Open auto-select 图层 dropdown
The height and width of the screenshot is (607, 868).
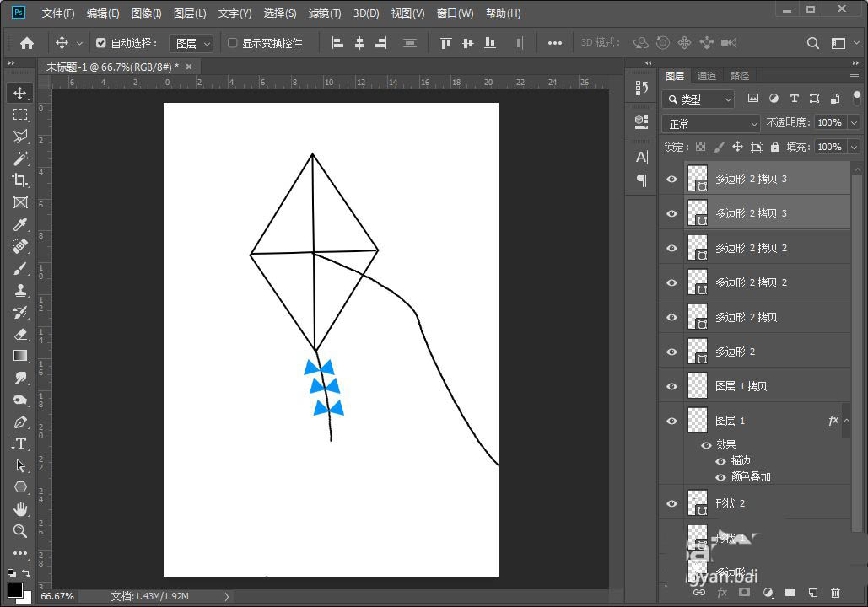[191, 43]
